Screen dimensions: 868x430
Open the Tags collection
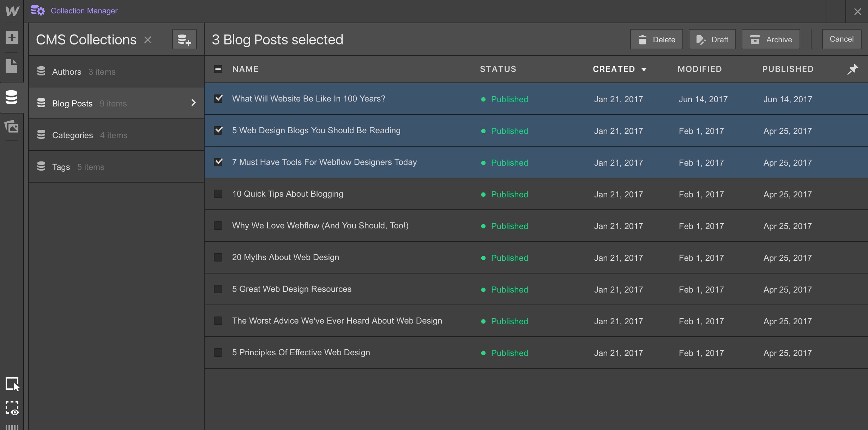tap(61, 167)
